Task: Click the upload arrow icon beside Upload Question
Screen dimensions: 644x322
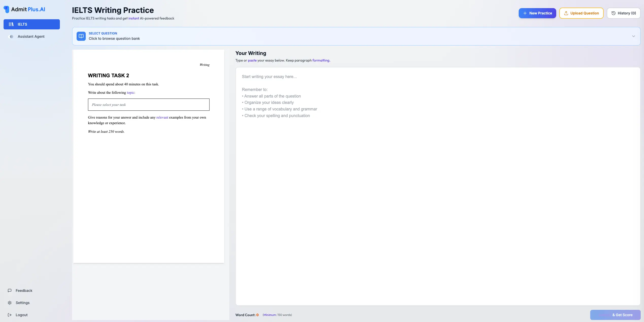Action: click(x=566, y=13)
